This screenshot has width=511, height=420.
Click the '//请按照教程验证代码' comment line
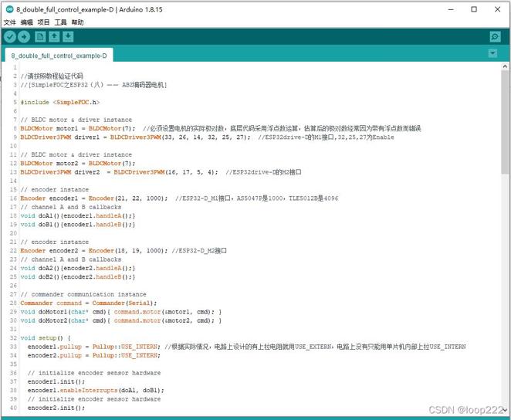pos(52,76)
